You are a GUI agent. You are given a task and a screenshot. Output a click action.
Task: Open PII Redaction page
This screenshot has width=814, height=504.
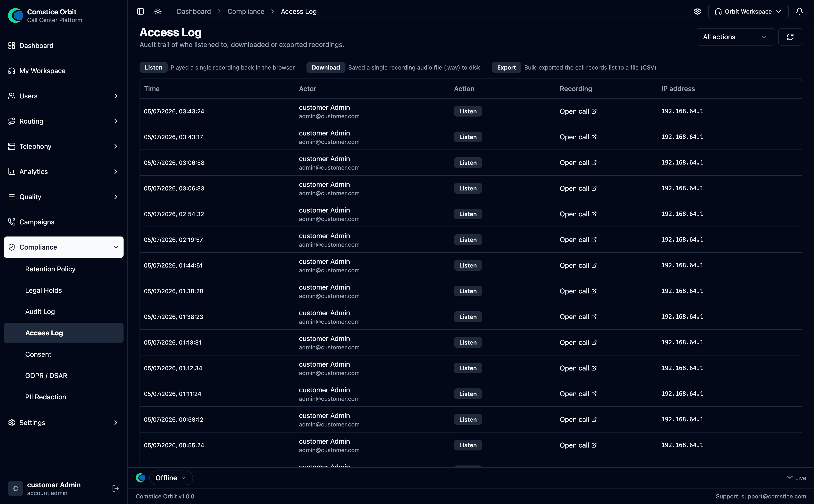(46, 397)
